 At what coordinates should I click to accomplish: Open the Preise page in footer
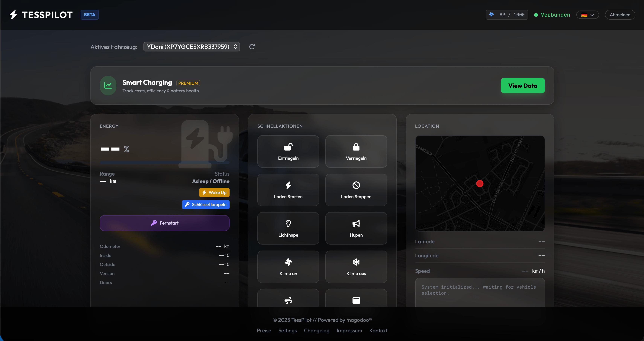pos(264,330)
